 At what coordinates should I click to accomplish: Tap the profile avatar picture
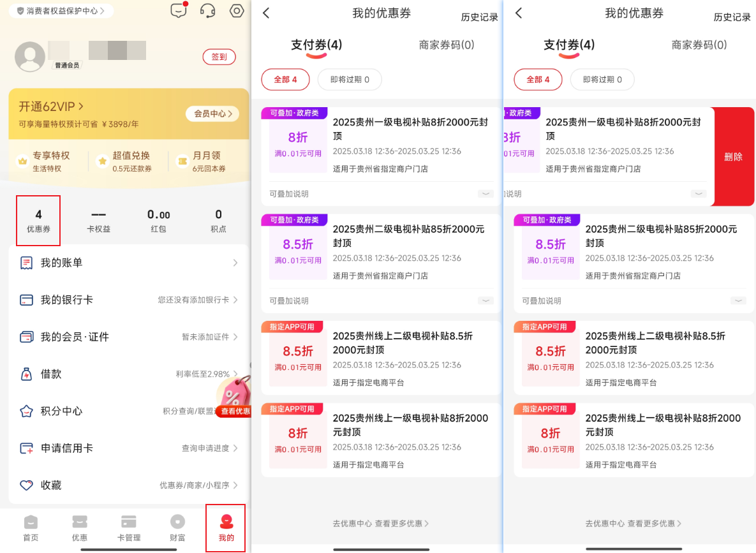30,56
